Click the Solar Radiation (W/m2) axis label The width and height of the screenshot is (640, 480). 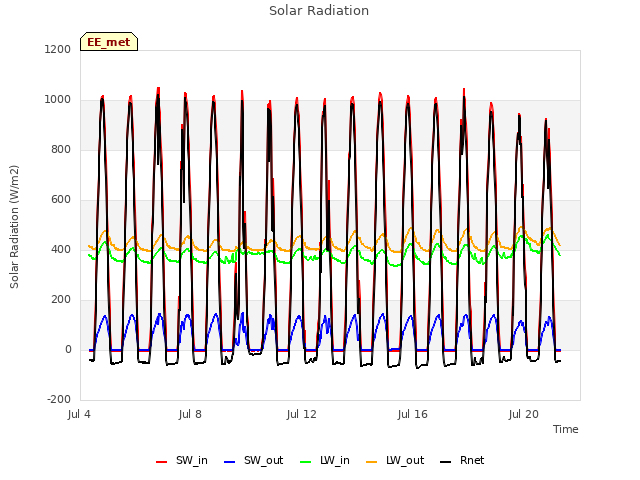tap(14, 227)
